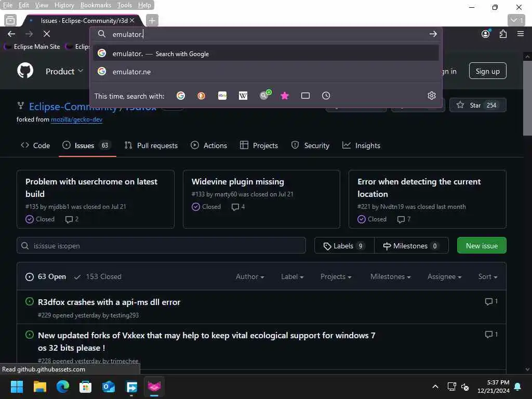The height and width of the screenshot is (399, 532).
Task: Open Firefox View icon beside tabs
Action: click(x=10, y=20)
